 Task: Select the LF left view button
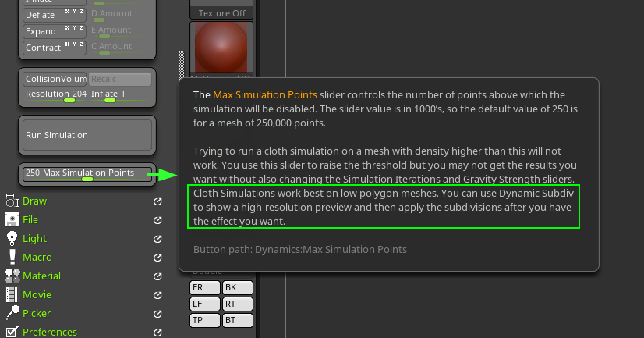click(205, 304)
